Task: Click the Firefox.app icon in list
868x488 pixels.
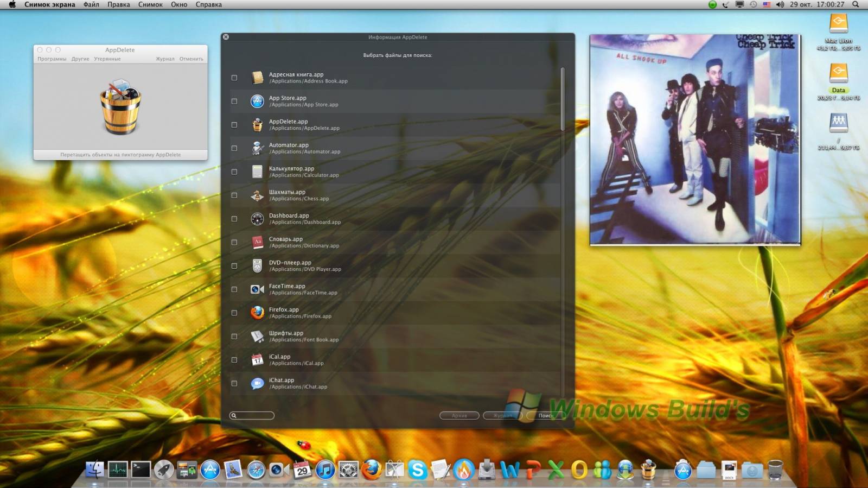Action: [x=257, y=313]
